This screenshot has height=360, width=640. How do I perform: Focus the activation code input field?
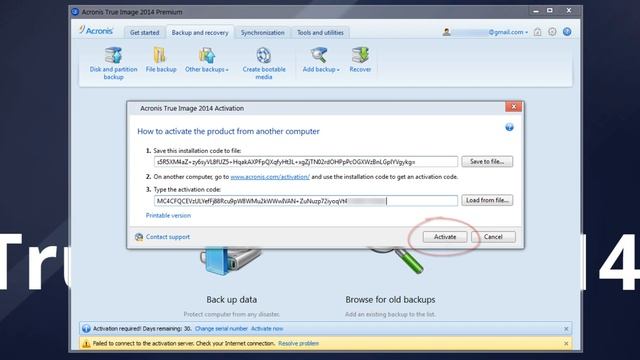(x=306, y=201)
